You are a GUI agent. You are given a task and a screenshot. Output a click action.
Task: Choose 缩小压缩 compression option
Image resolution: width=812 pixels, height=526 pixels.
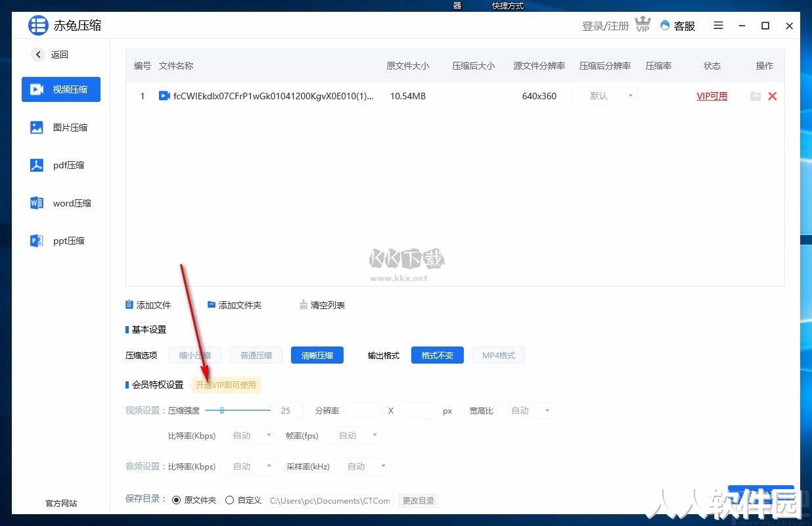pyautogui.click(x=195, y=355)
